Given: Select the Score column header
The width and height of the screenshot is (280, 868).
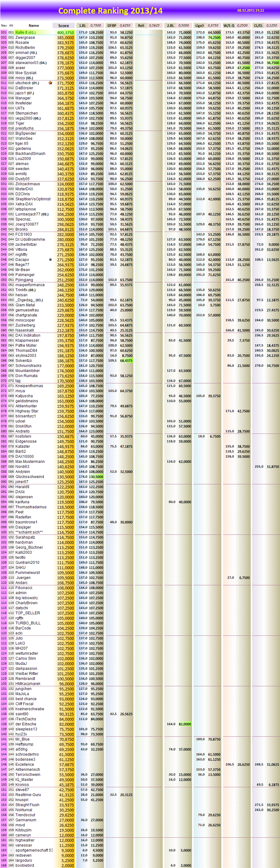Looking at the screenshot, I should (64, 26).
